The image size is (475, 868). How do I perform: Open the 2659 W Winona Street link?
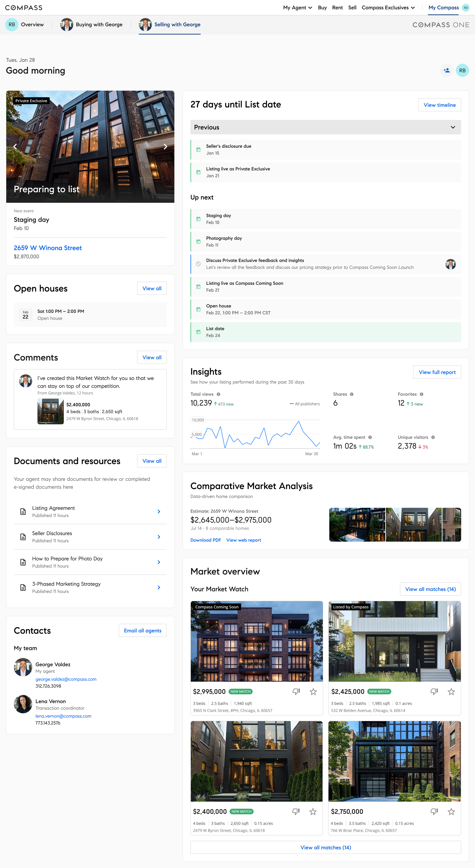[47, 248]
